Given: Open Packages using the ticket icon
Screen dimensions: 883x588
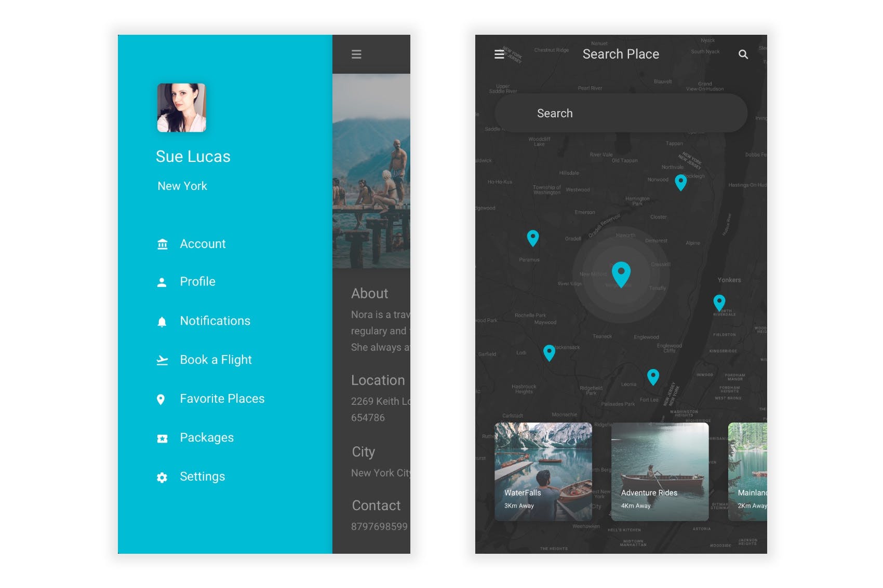Looking at the screenshot, I should pyautogui.click(x=162, y=437).
